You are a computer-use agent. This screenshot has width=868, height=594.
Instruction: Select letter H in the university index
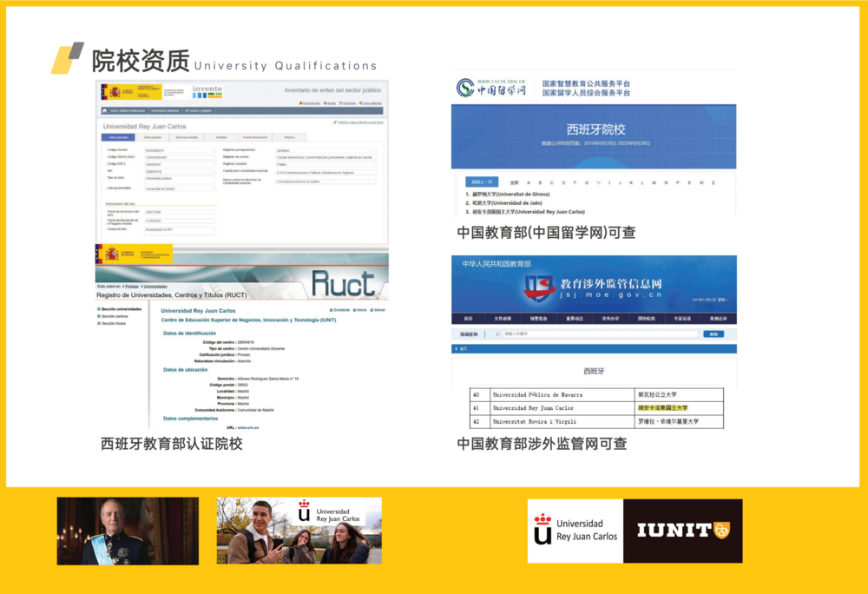598,182
